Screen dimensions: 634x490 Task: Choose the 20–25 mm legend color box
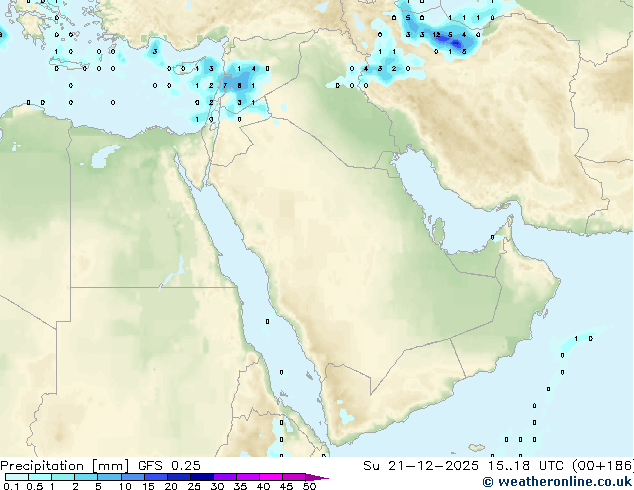(178, 477)
